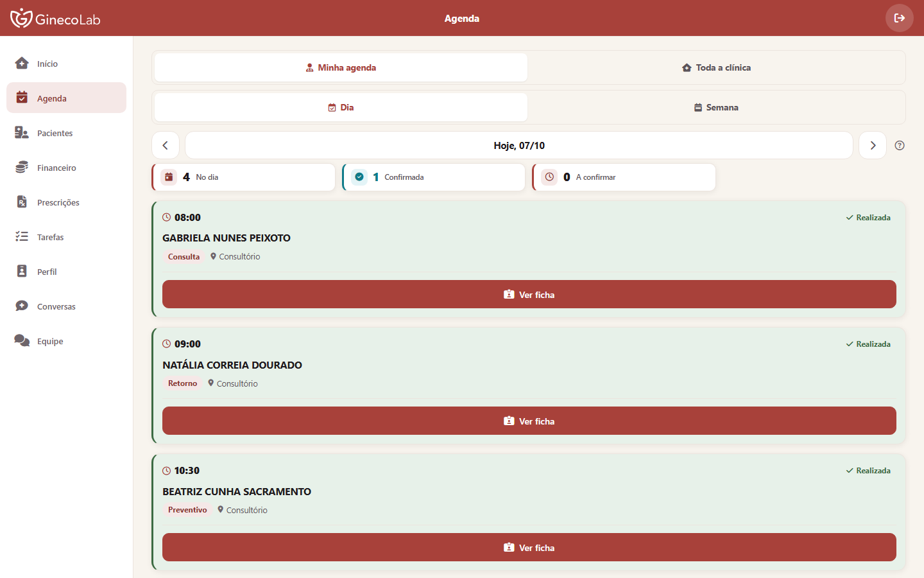Open Tarefas checklist icon in sidebar
The width and height of the screenshot is (924, 578).
coord(22,236)
